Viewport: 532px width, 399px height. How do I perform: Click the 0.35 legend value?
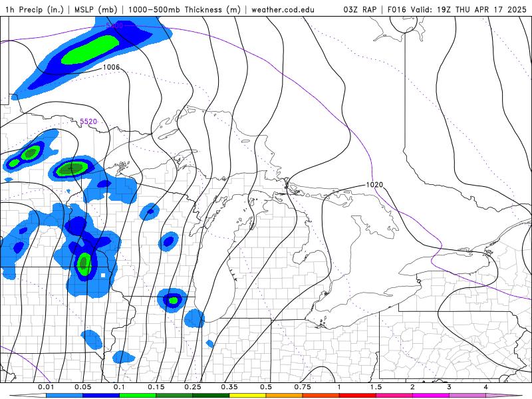pos(229,387)
